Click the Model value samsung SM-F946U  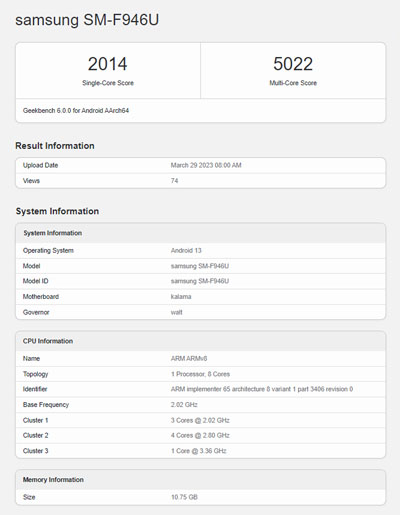click(200, 266)
